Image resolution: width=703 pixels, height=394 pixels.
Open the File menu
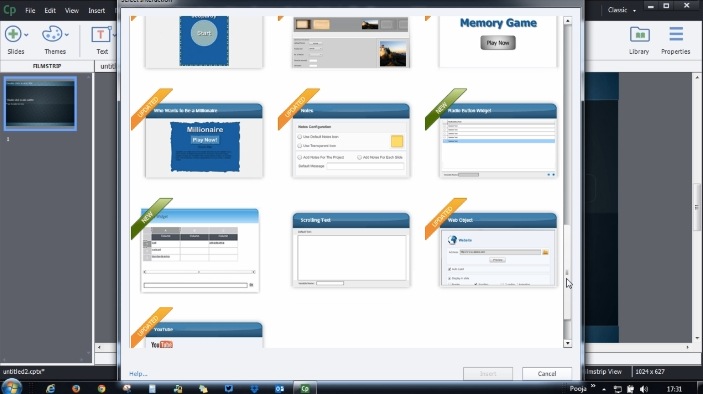click(x=30, y=10)
